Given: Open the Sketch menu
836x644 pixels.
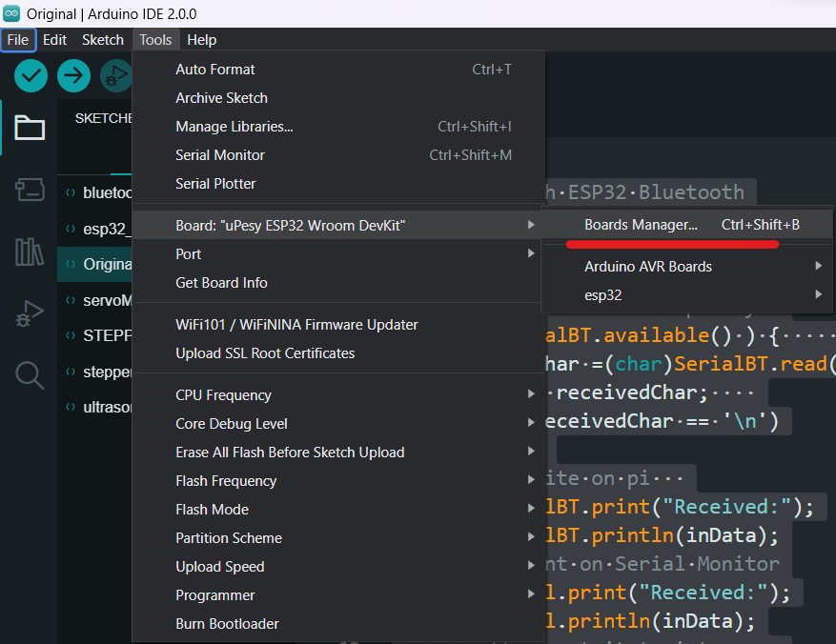Looking at the screenshot, I should point(102,40).
